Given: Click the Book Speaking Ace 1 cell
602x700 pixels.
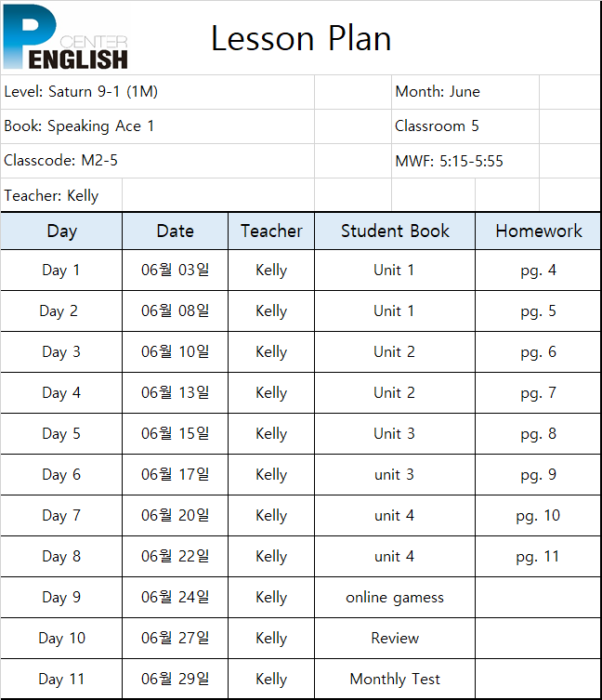Looking at the screenshot, I should coord(158,126).
